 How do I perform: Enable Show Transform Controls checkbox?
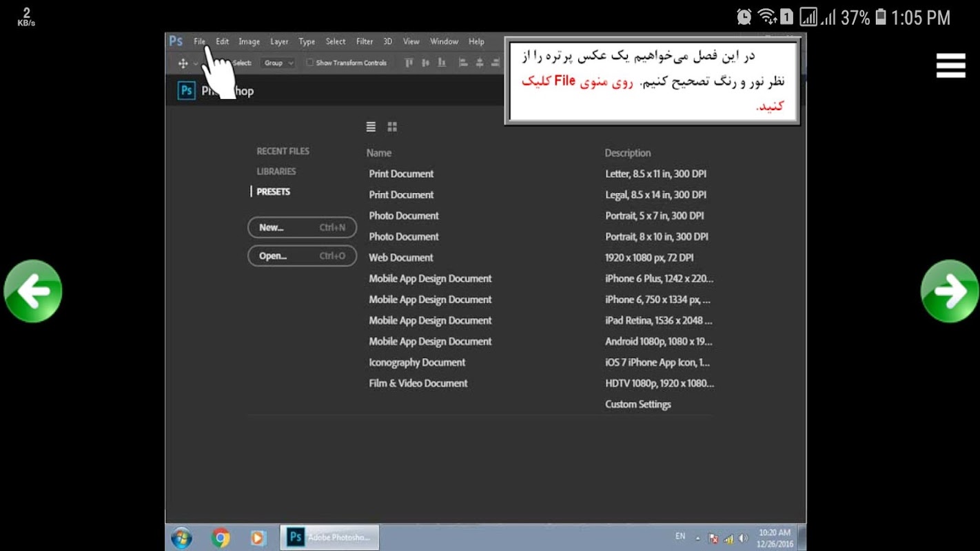click(x=310, y=63)
